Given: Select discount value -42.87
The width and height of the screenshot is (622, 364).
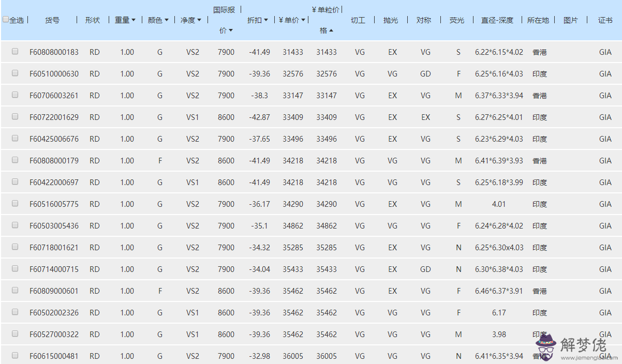Looking at the screenshot, I should point(259,117).
